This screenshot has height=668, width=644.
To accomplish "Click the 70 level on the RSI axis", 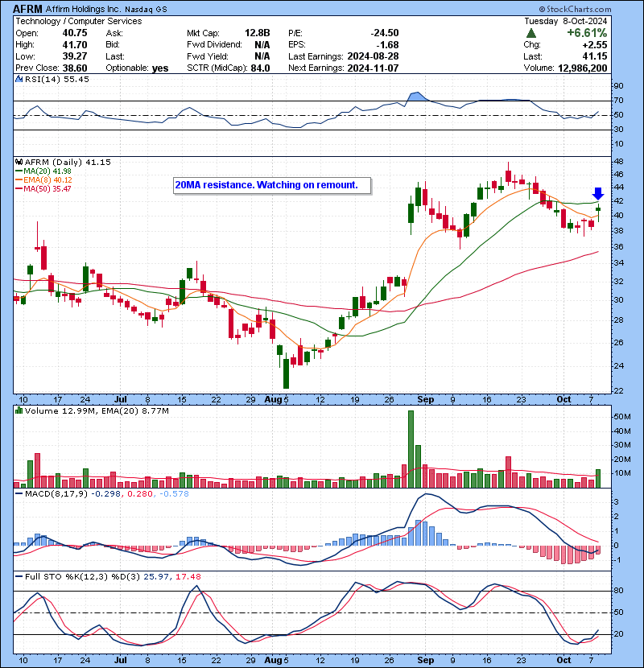I will point(618,101).
